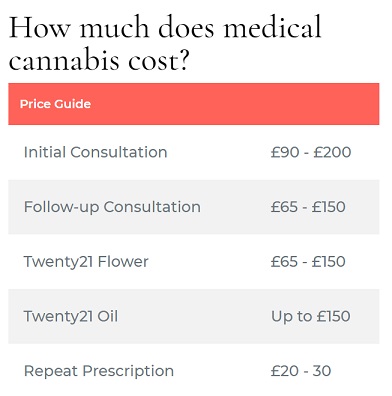Screen dimensions: 392x396
Task: Click the Price Guide header bar
Action: 194,104
